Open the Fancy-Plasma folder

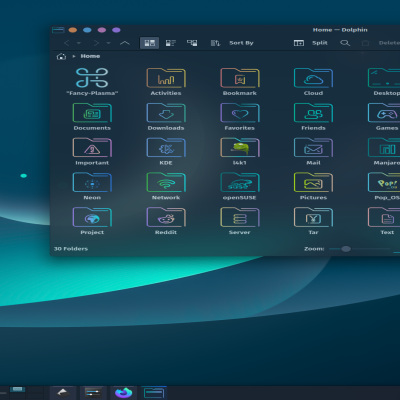(x=92, y=82)
